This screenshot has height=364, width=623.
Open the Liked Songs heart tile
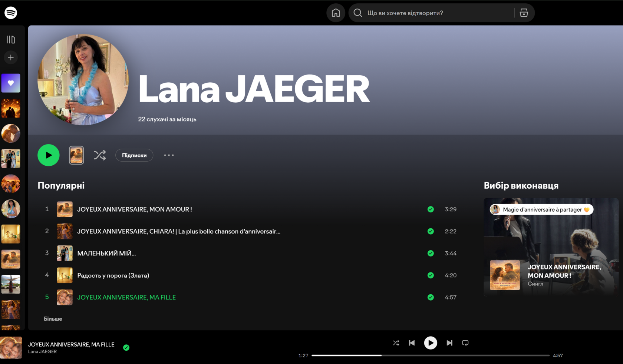pyautogui.click(x=11, y=83)
